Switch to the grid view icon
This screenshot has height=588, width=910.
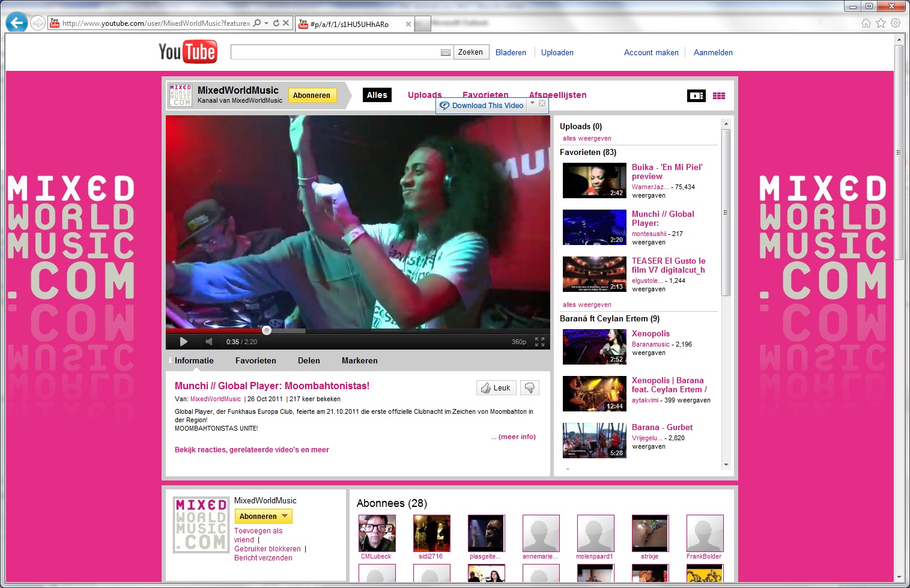(718, 95)
